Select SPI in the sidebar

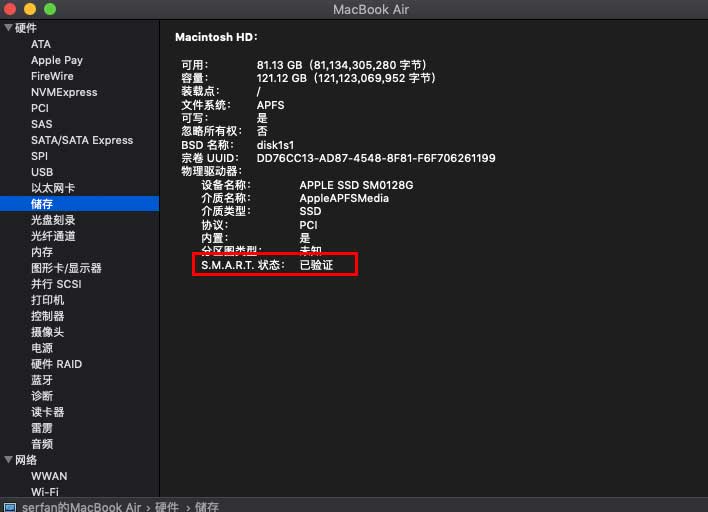[x=39, y=156]
